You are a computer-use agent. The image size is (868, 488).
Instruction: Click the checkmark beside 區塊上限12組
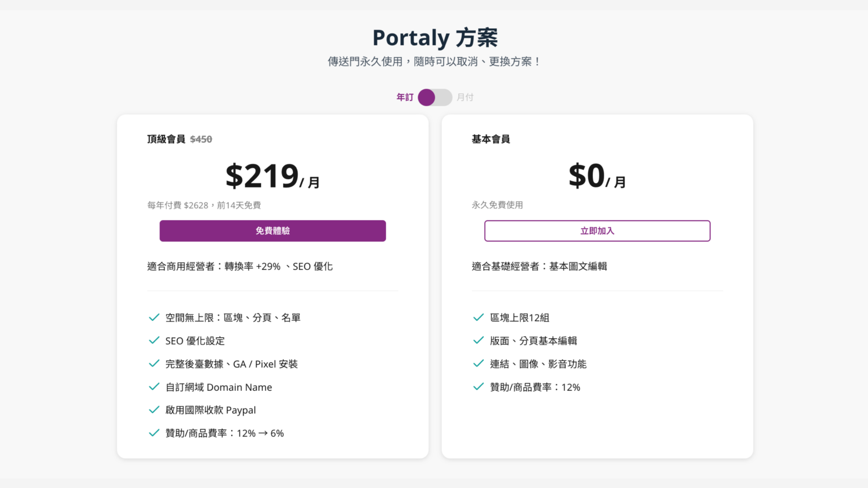click(478, 317)
